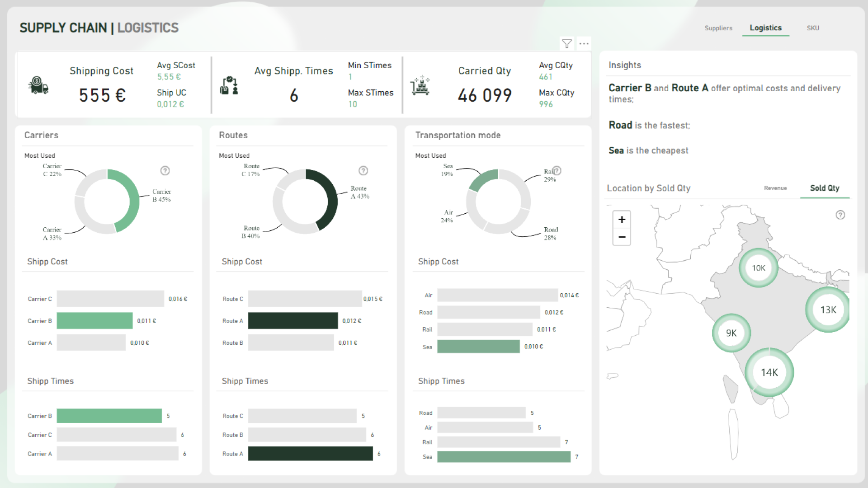Viewport: 868px width, 488px height.
Task: Click Carrier A shipp times bar
Action: pos(118,454)
